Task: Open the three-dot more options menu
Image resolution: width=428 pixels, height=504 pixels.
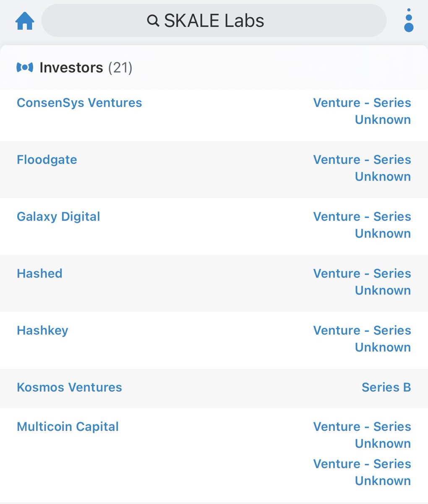Action: [408, 21]
